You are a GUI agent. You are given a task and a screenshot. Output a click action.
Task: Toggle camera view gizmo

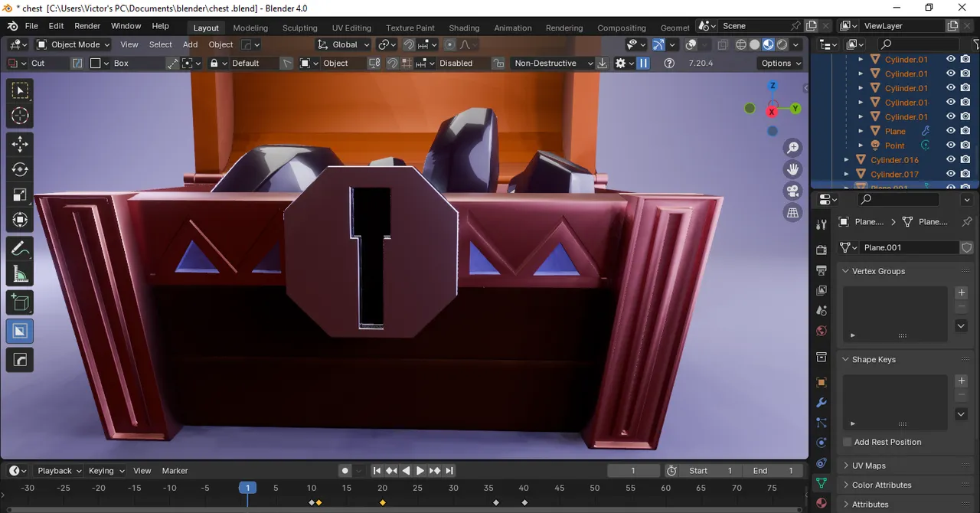(x=793, y=191)
